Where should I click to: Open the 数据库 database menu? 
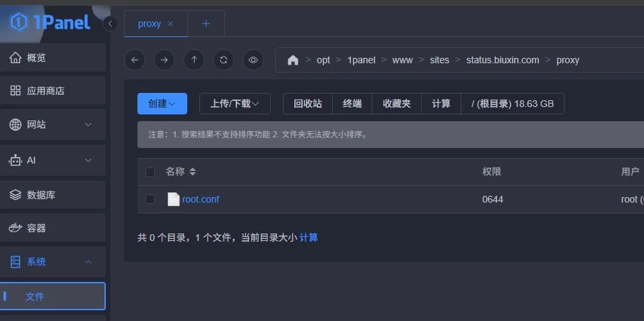pyautogui.click(x=53, y=194)
